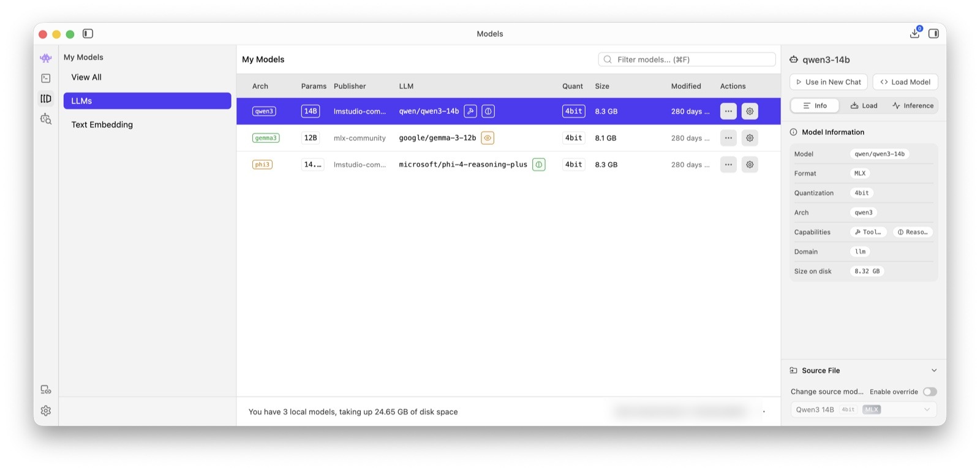Screen dimensions: 980x470
Task: Sort by the Size column header
Action: [x=602, y=86]
